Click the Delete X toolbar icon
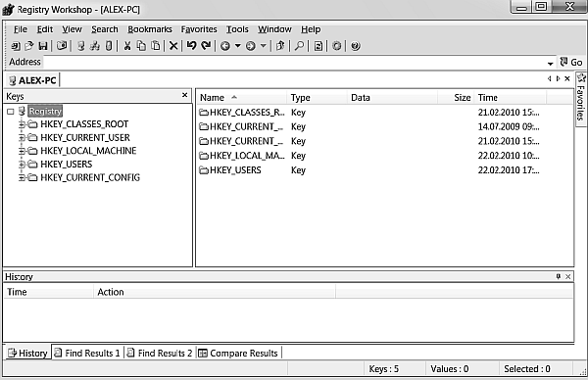The width and height of the screenshot is (588, 380). [173, 46]
